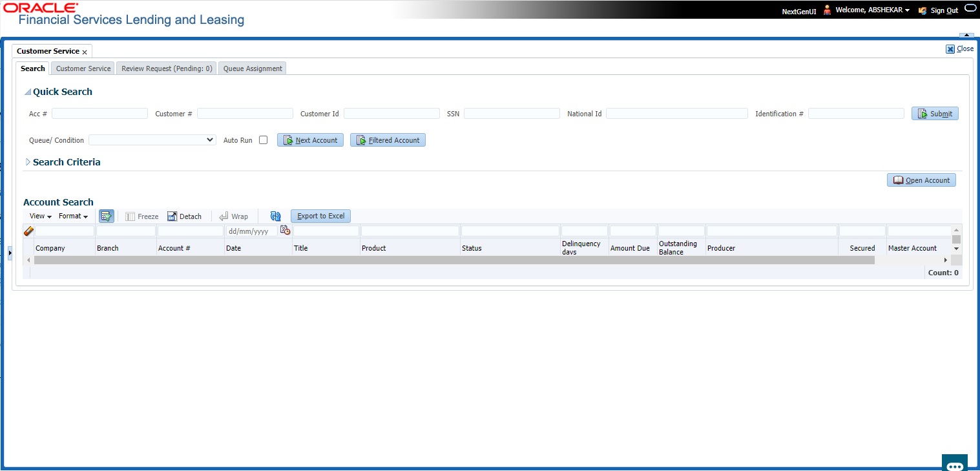Detach the Account Search table
The height and width of the screenshot is (471, 980).
click(184, 216)
